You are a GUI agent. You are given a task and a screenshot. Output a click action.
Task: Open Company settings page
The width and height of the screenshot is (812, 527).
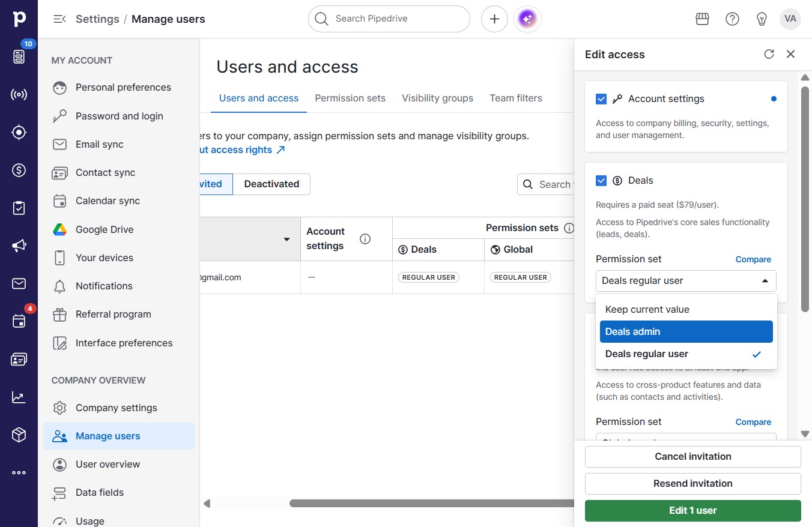(x=119, y=408)
